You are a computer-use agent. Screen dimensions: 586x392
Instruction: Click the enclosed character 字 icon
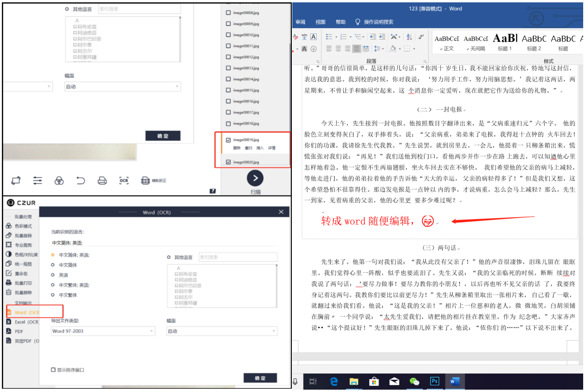click(x=314, y=49)
